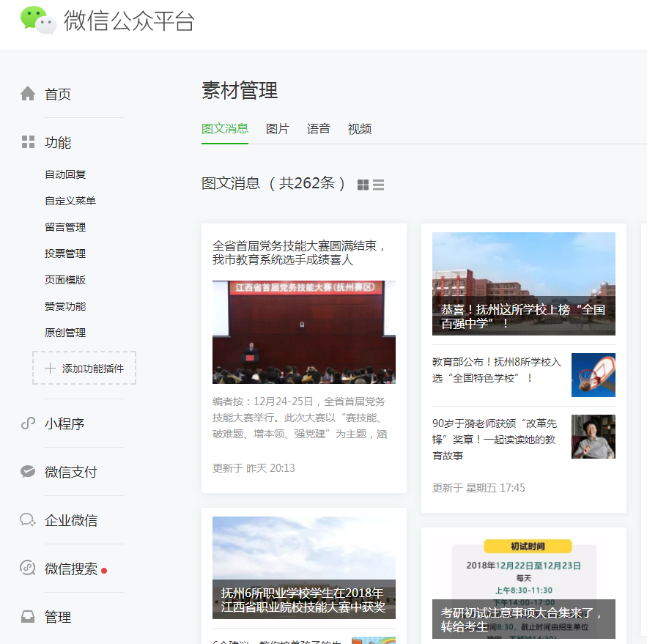The height and width of the screenshot is (644, 647).
Task: Open 原创管理 in the sidebar
Action: click(x=65, y=333)
